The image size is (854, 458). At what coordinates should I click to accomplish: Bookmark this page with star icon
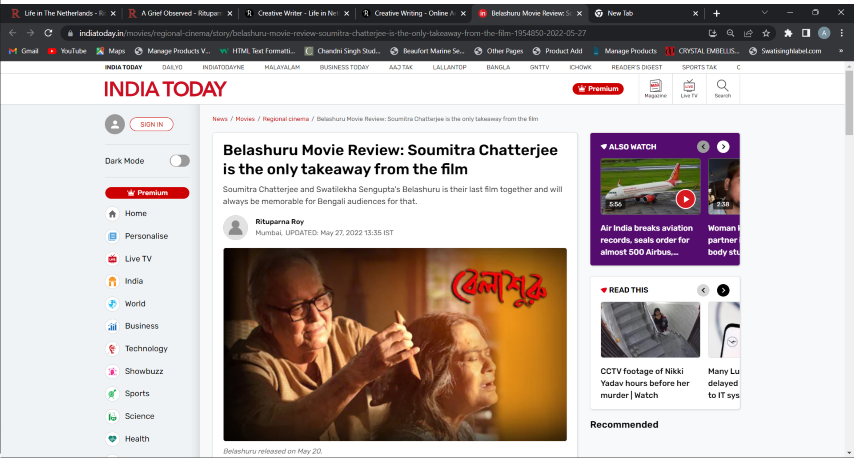tap(766, 33)
